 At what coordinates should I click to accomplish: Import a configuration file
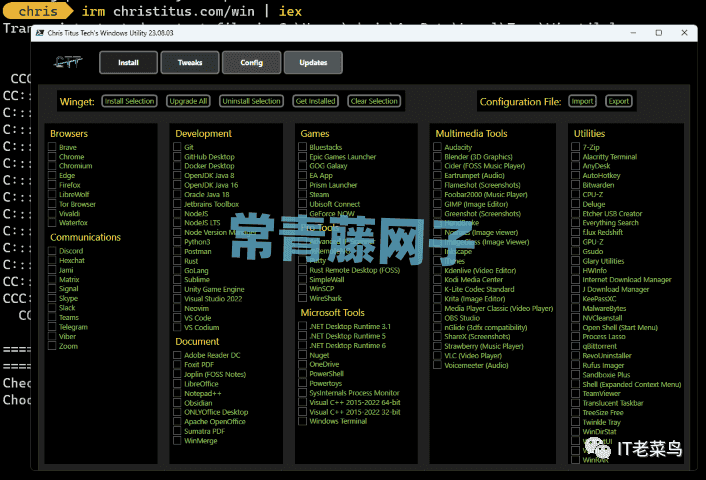click(583, 101)
